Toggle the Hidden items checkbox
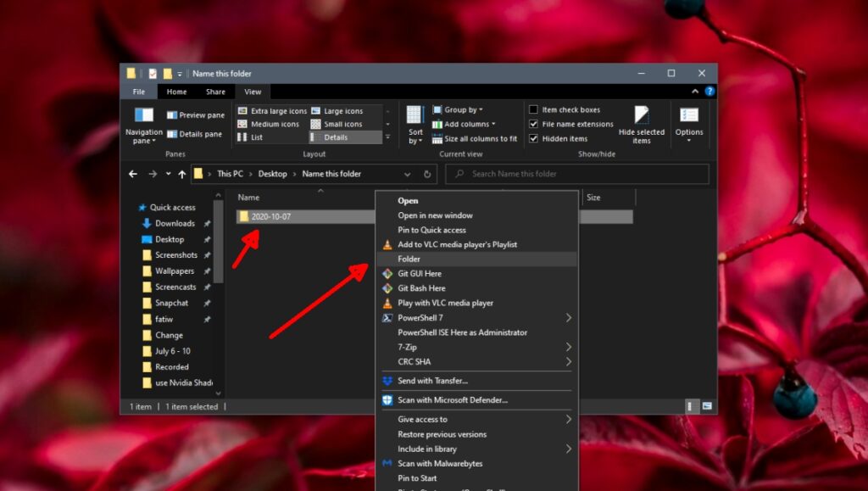868x491 pixels. [533, 138]
